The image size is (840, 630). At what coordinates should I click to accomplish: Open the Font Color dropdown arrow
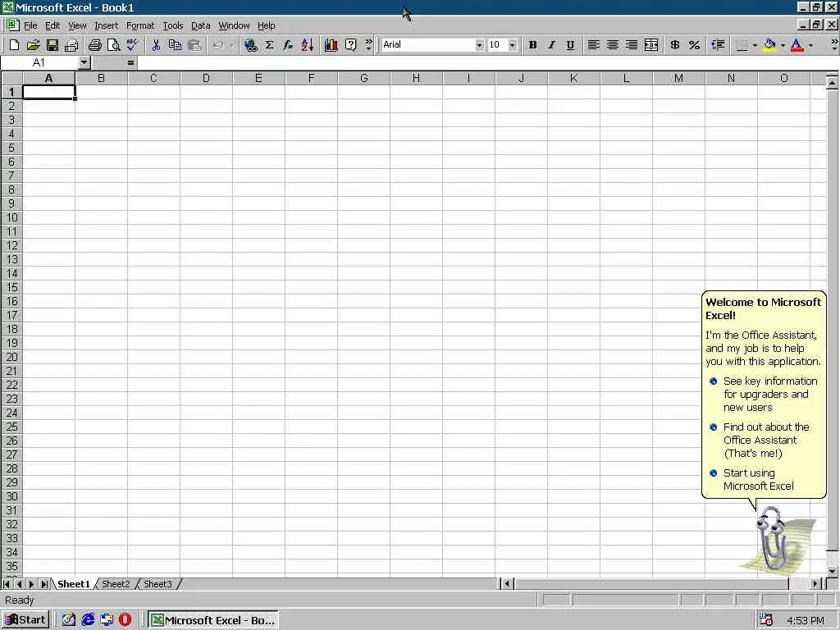[x=810, y=46]
